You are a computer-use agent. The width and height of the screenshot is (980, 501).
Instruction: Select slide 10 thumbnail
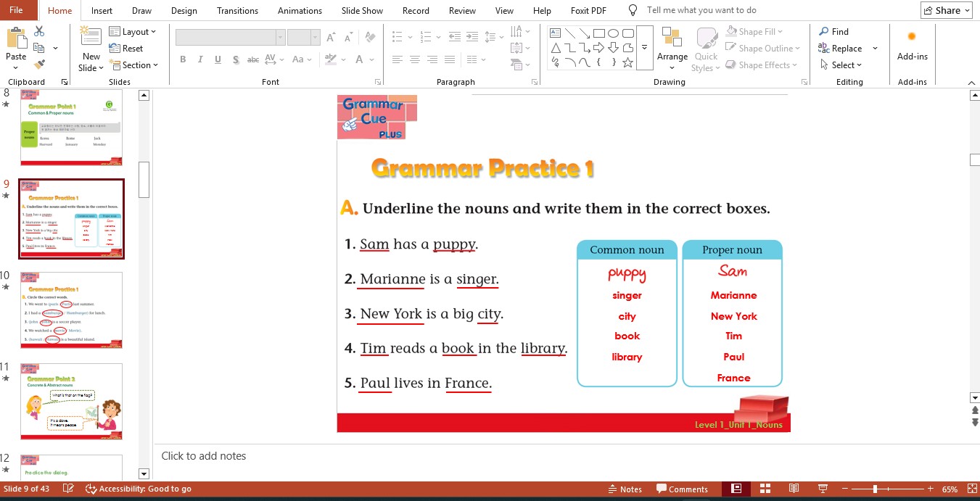71,310
